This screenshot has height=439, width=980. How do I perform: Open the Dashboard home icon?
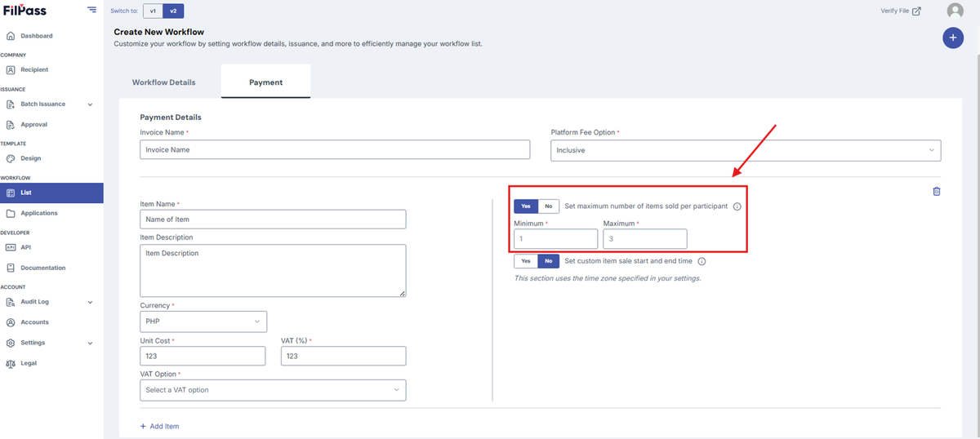click(x=11, y=36)
